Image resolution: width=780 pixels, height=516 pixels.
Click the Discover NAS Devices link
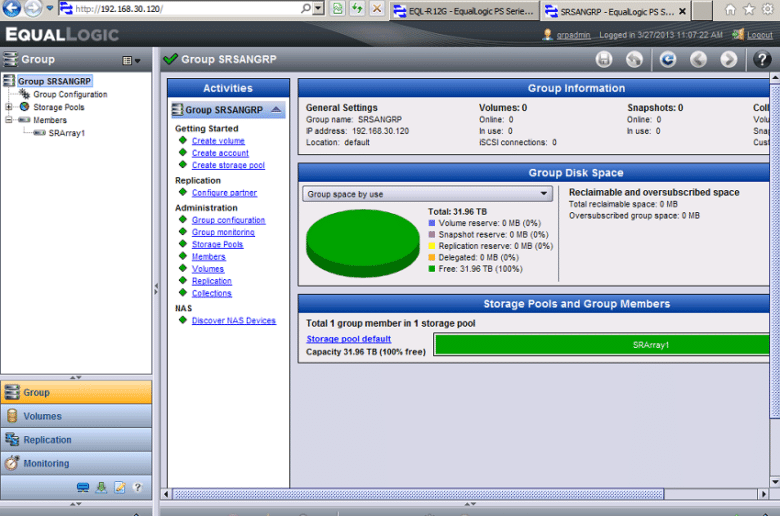coord(234,320)
